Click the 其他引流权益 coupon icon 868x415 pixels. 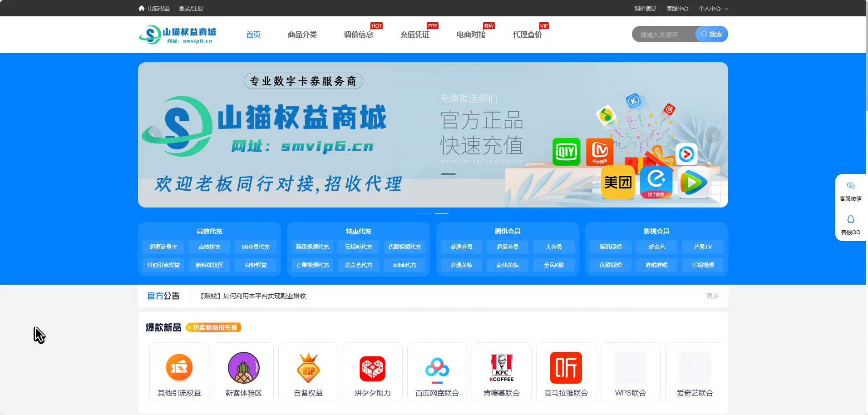179,368
